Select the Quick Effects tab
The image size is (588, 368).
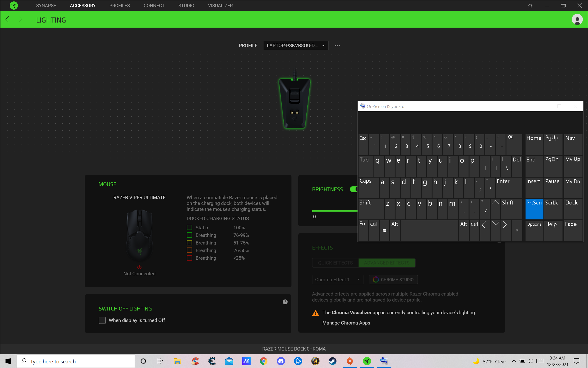pyautogui.click(x=335, y=263)
